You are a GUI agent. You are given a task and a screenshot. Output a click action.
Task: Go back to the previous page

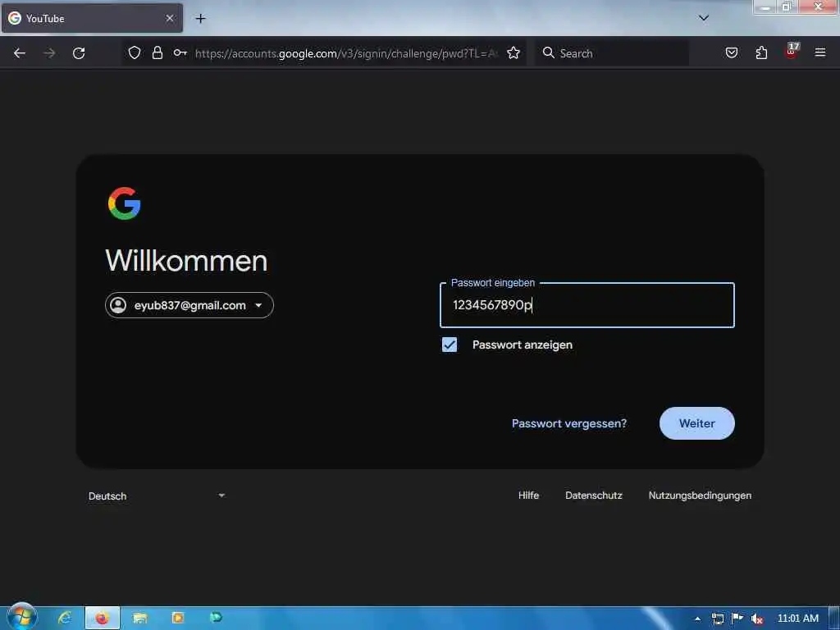[20, 53]
